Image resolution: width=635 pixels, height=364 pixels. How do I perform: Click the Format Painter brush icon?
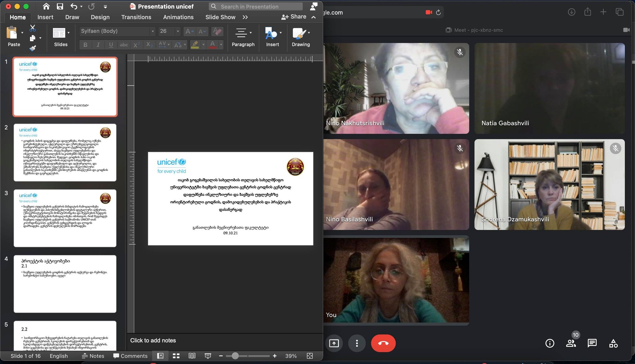(33, 48)
